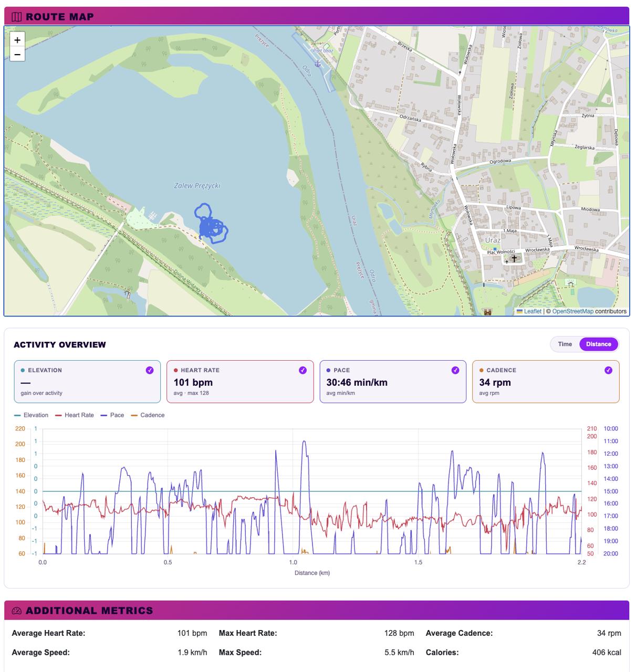Switch chart axis to Time
Viewport: 636px width, 672px height.
pos(565,344)
